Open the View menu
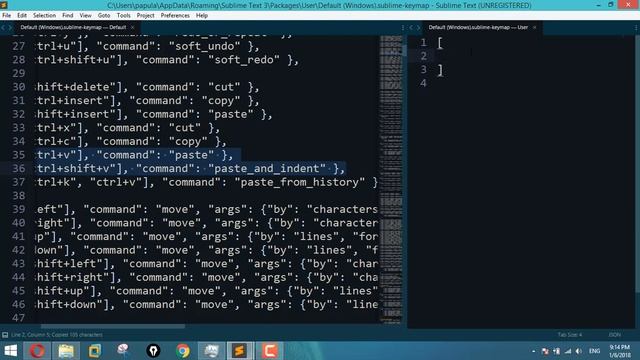Image resolution: width=640 pixels, height=360 pixels. coord(85,16)
